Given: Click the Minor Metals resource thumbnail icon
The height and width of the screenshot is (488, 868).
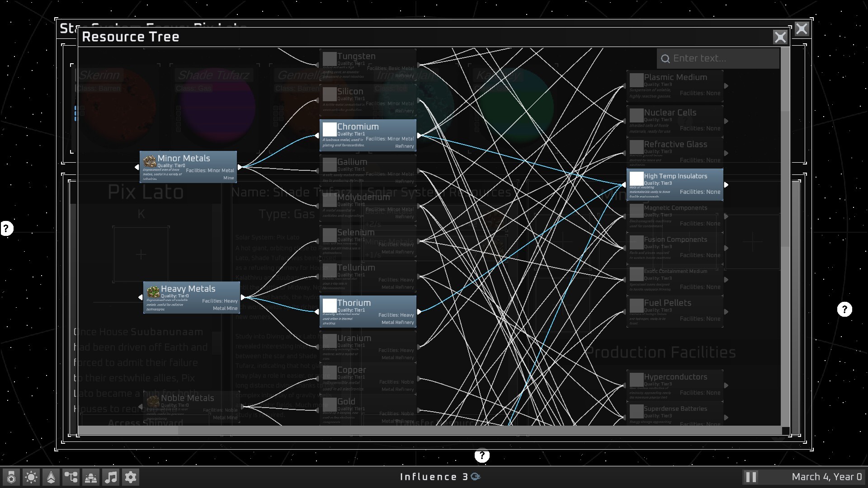Looking at the screenshot, I should coord(150,162).
